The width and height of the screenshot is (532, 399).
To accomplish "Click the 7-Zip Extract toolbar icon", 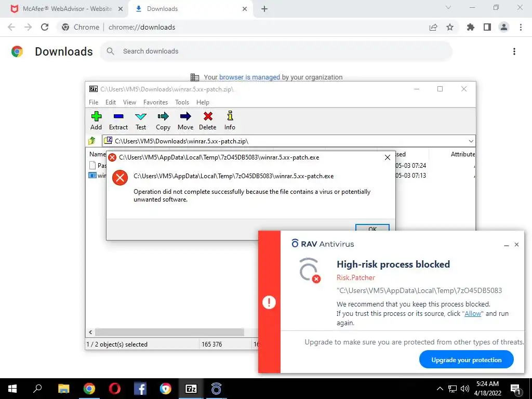I will (x=118, y=121).
